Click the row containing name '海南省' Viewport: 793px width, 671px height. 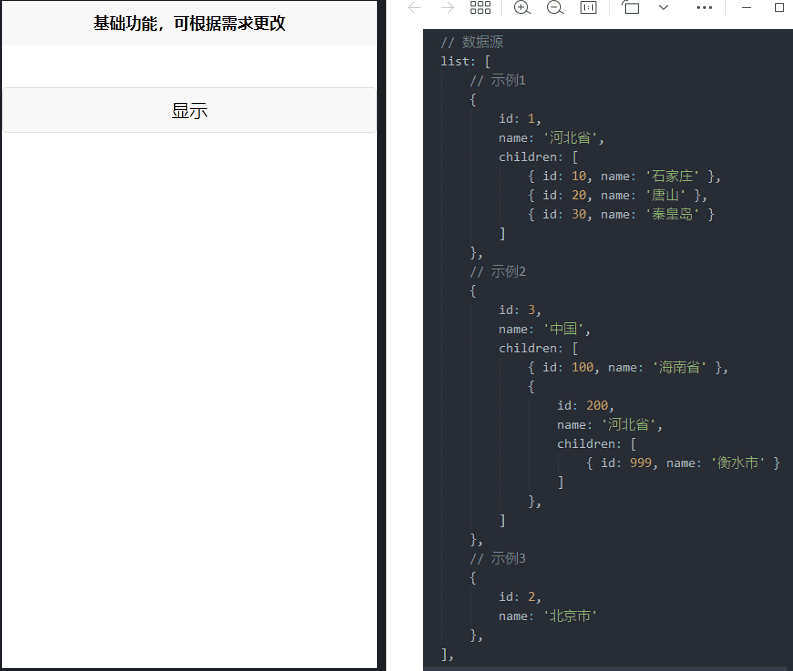(x=628, y=368)
